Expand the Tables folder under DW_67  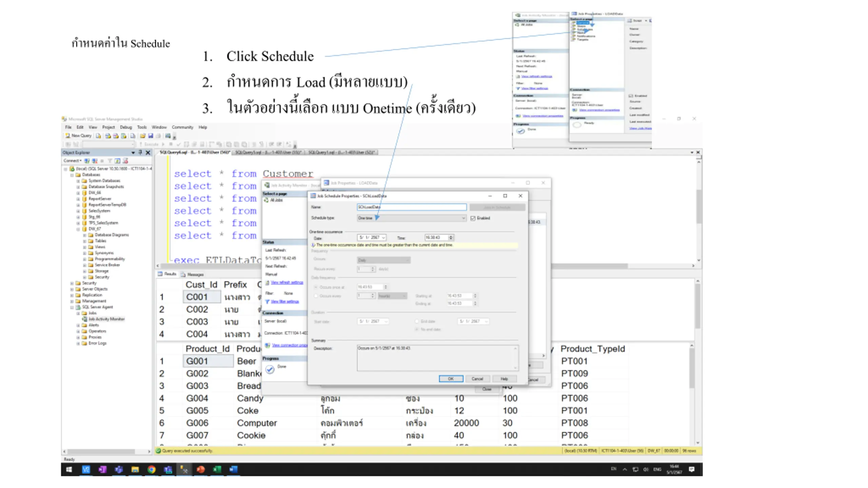point(84,241)
